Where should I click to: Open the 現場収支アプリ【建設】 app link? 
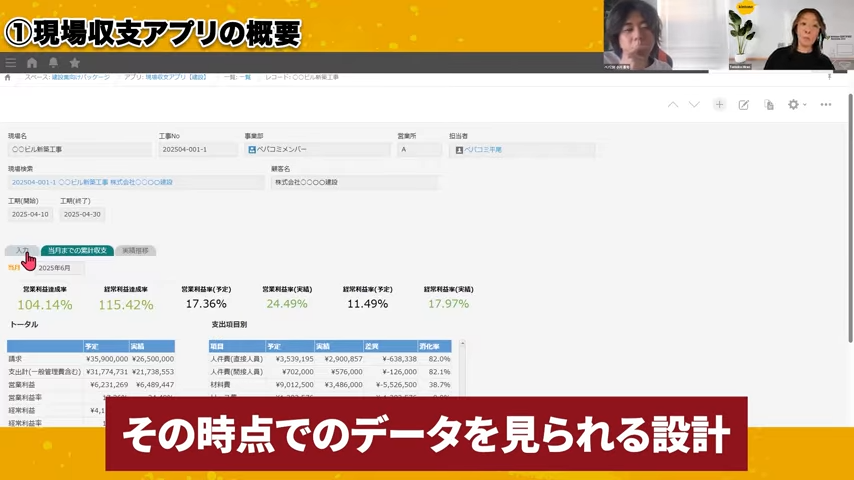click(x=176, y=77)
